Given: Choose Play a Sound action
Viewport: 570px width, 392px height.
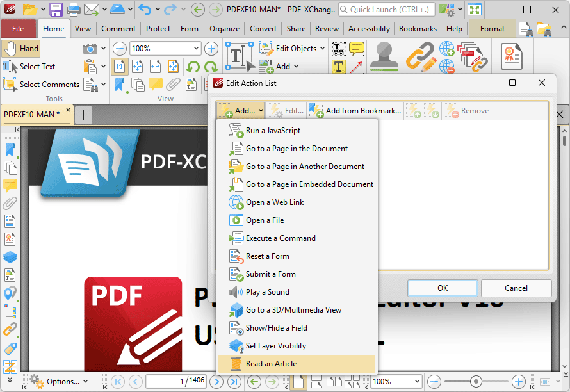Looking at the screenshot, I should [297, 292].
